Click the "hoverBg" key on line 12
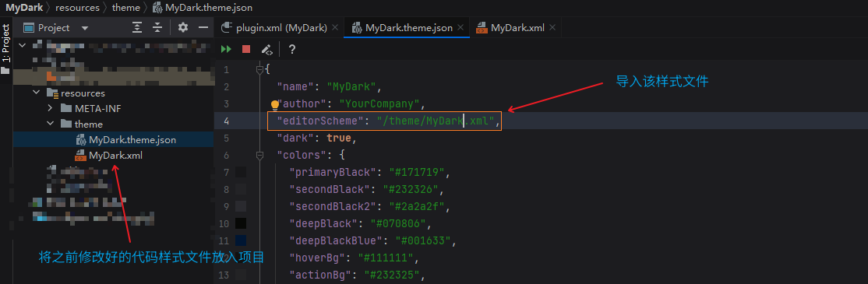This screenshot has width=868, height=284. point(318,258)
